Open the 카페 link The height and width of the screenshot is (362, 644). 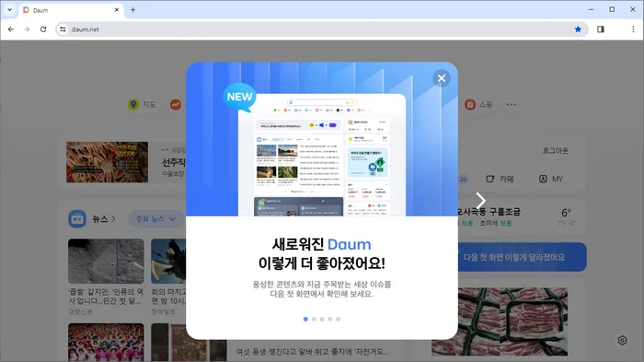click(500, 179)
